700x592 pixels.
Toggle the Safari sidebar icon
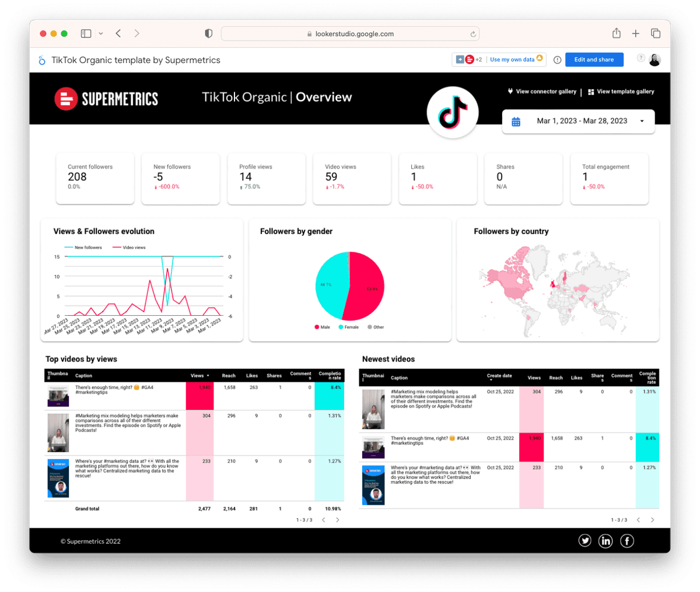86,33
